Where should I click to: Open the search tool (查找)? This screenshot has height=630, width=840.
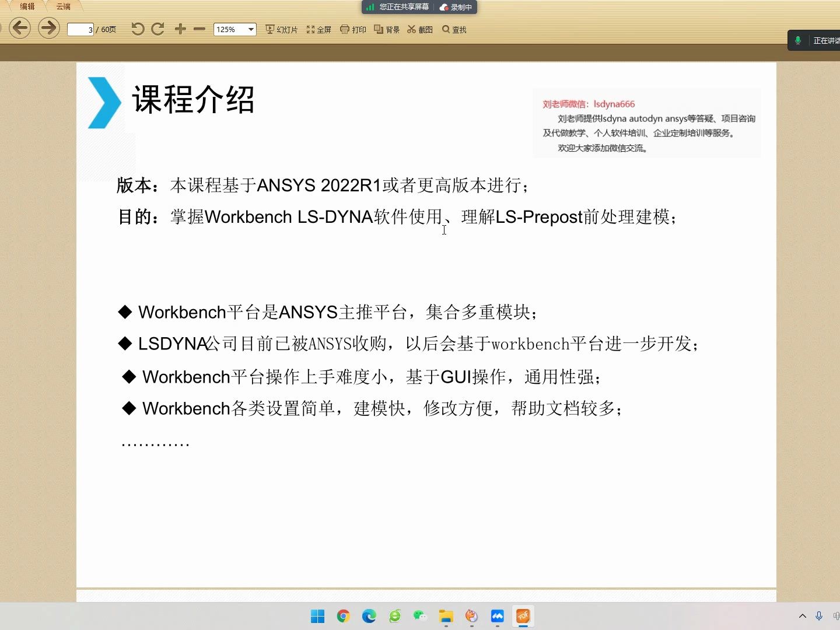[454, 29]
